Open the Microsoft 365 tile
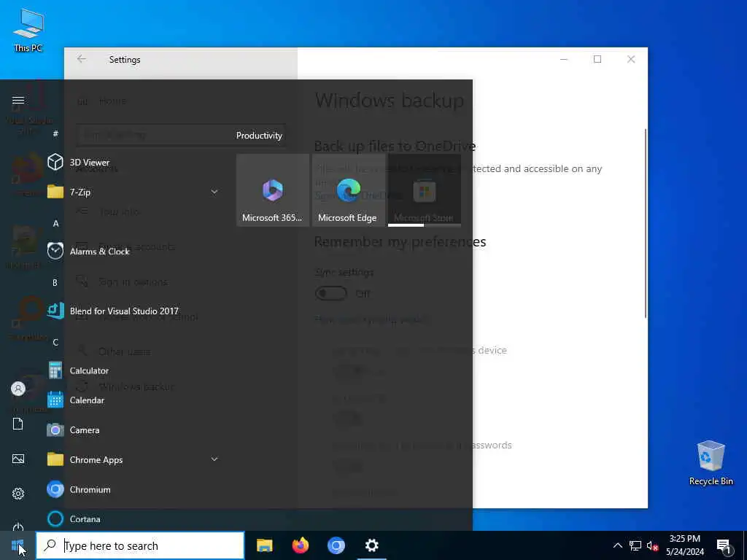The width and height of the screenshot is (747, 560). pos(273,190)
